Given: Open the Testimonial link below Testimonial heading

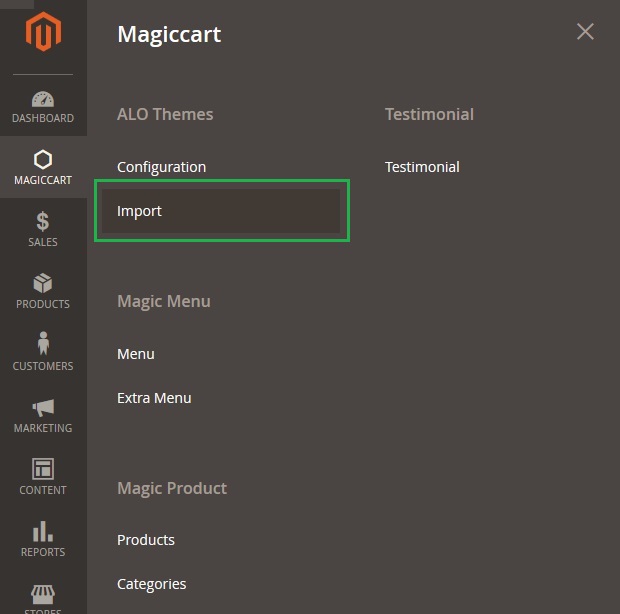Looking at the screenshot, I should 422,167.
